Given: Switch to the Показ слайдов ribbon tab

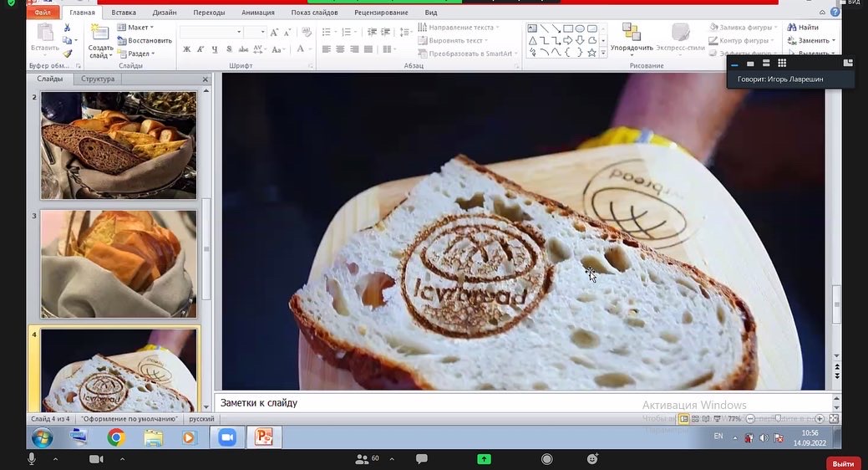Looking at the screenshot, I should [314, 13].
